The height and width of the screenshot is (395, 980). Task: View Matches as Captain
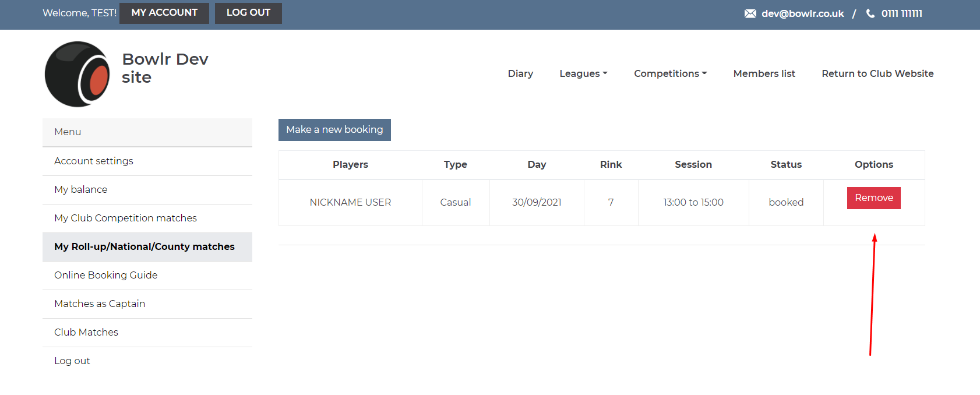tap(100, 304)
